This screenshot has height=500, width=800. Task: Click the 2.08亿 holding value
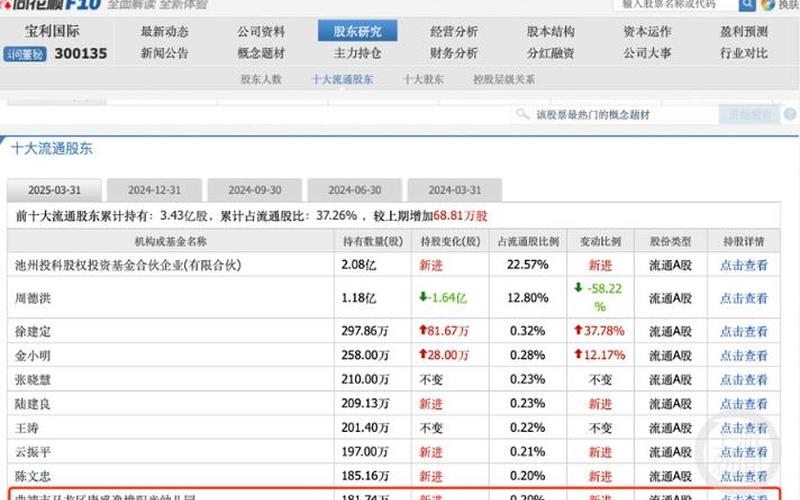[x=359, y=265]
